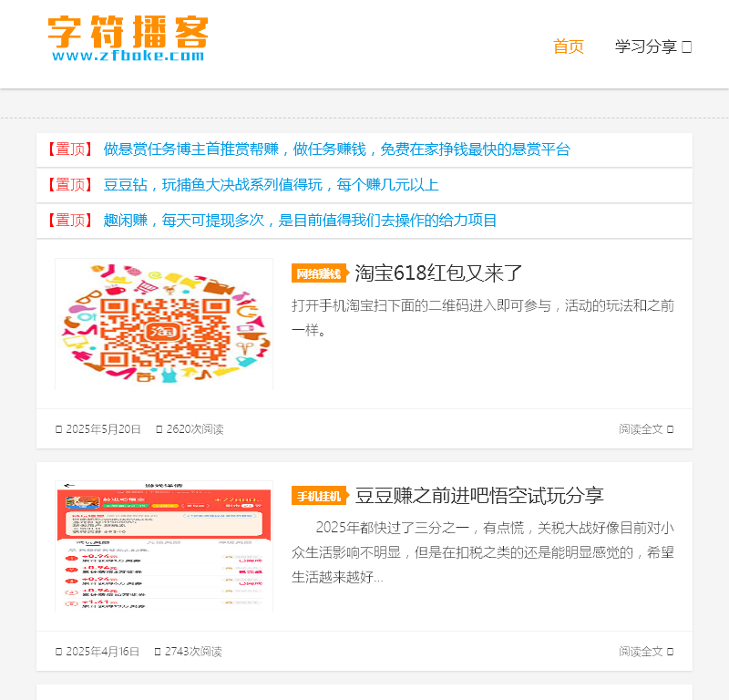This screenshot has width=729, height=700.
Task: Click the calendar icon beside 2025年4月16日
Action: pos(59,652)
